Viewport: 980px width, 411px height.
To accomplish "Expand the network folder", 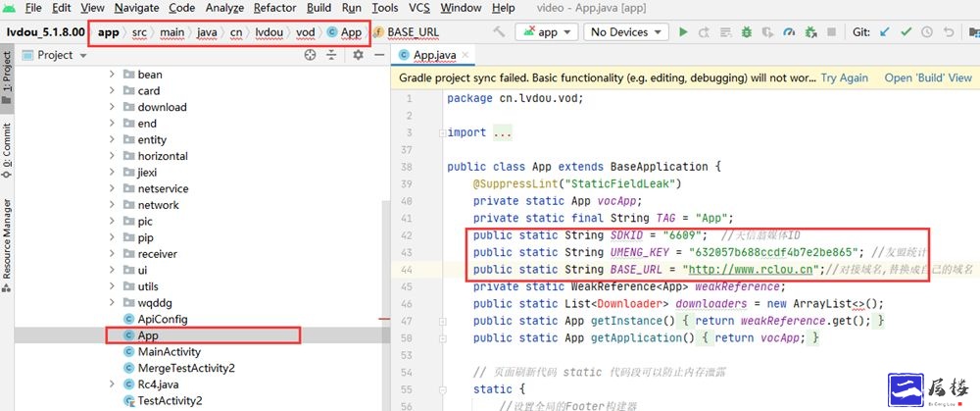I will (112, 205).
